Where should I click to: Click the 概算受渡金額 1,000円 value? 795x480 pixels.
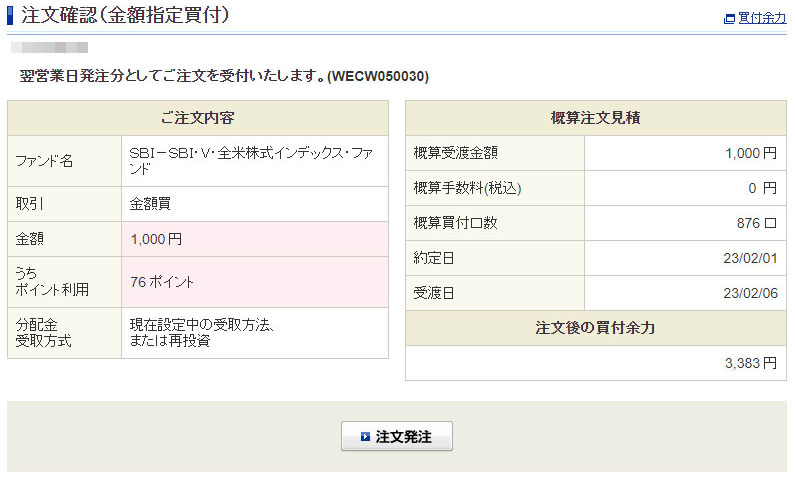pos(750,153)
